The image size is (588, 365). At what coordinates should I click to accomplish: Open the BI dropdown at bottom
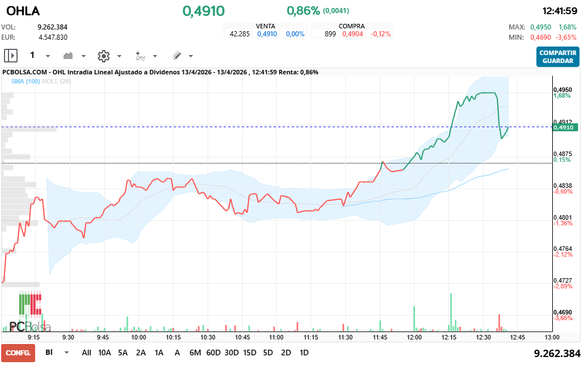point(66,353)
